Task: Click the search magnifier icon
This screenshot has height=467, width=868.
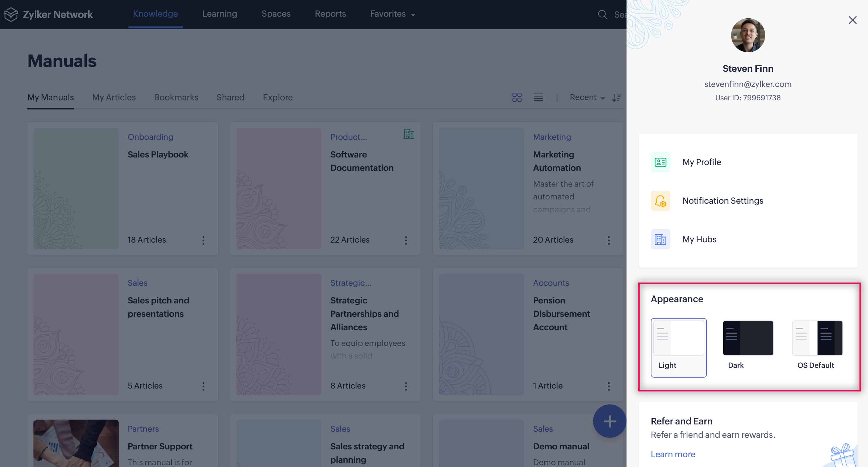Action: [x=602, y=15]
